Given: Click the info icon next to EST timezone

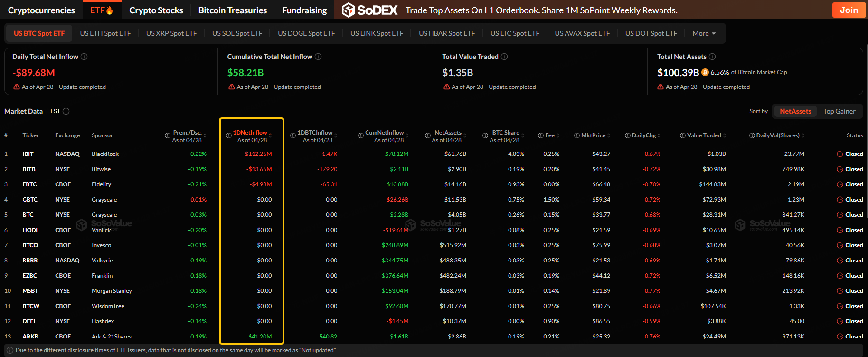Looking at the screenshot, I should tap(66, 111).
